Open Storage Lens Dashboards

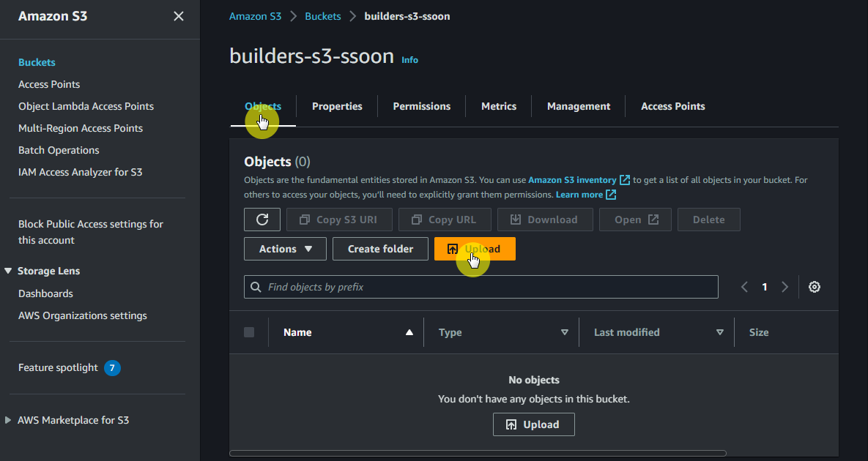coord(45,293)
